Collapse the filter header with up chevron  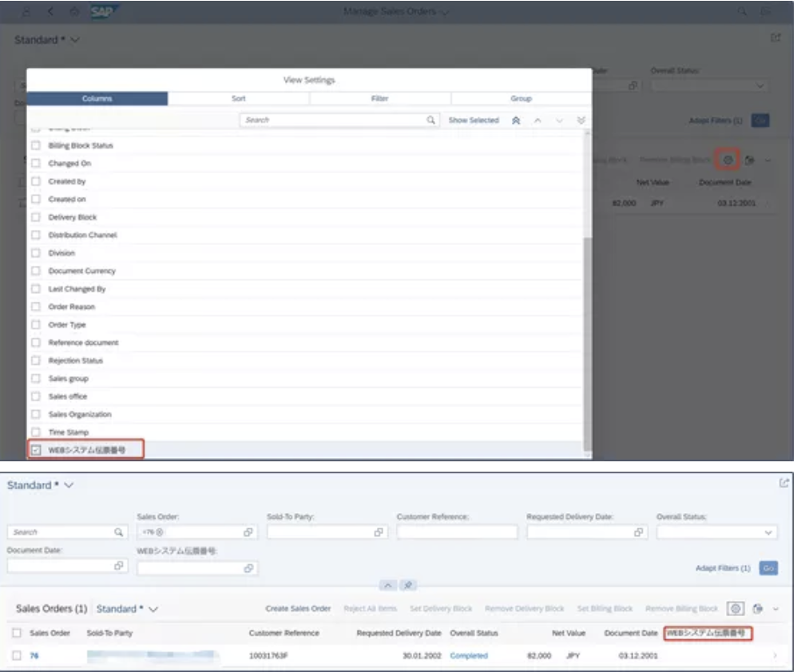click(x=388, y=585)
